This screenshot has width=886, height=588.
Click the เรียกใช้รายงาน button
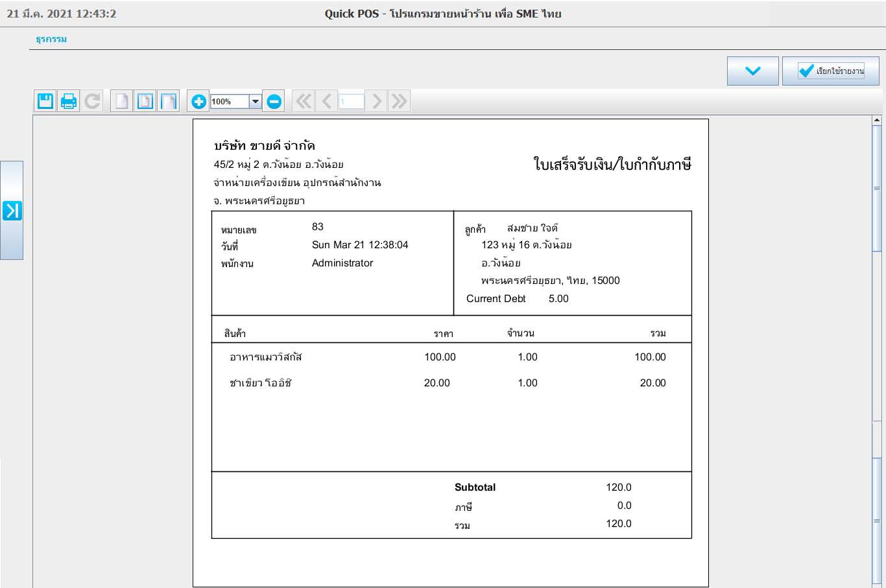point(831,71)
